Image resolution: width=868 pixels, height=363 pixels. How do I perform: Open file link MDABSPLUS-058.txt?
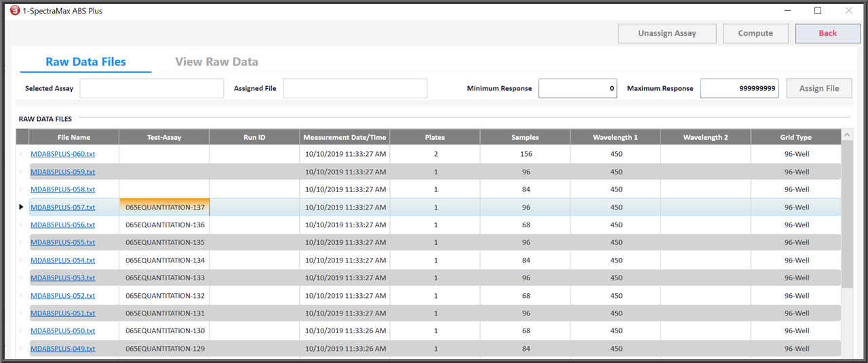click(x=63, y=189)
